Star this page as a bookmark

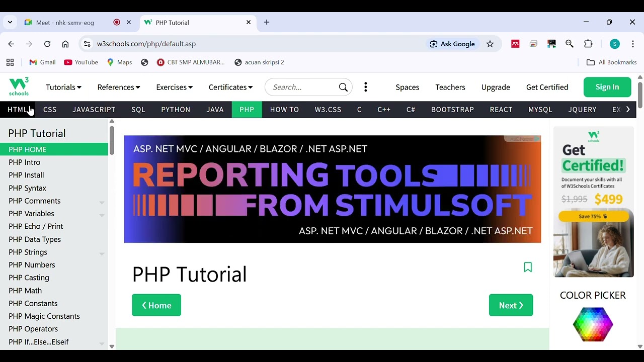pos(490,44)
